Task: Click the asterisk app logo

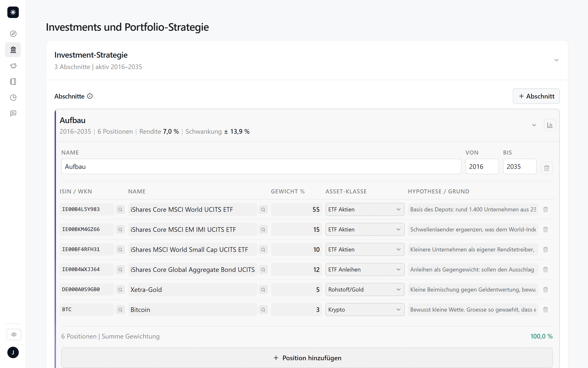Action: coord(13,12)
